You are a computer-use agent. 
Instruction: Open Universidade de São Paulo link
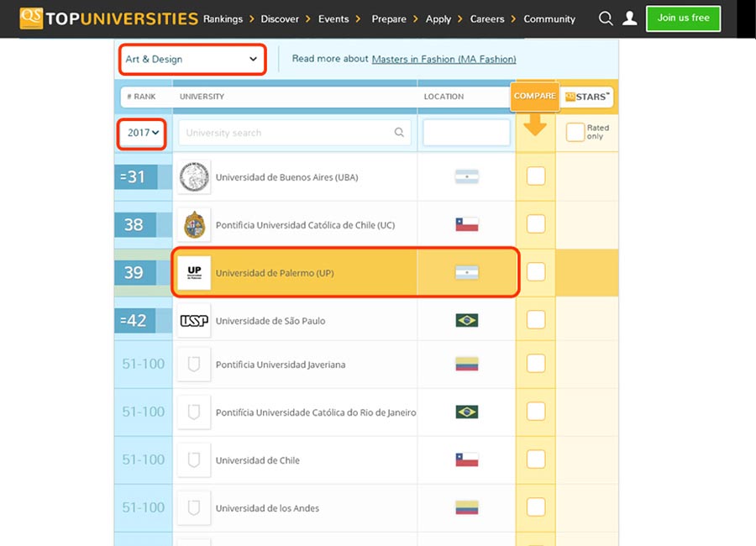click(270, 321)
